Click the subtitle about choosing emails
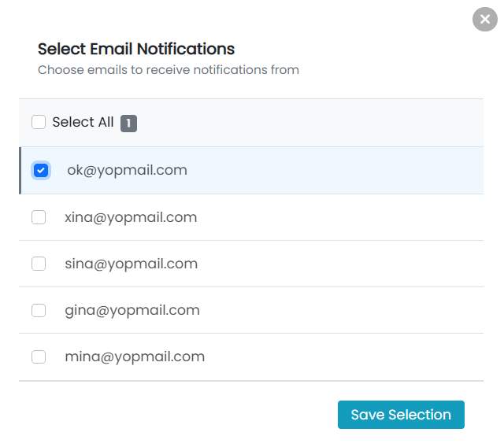 pyautogui.click(x=169, y=70)
